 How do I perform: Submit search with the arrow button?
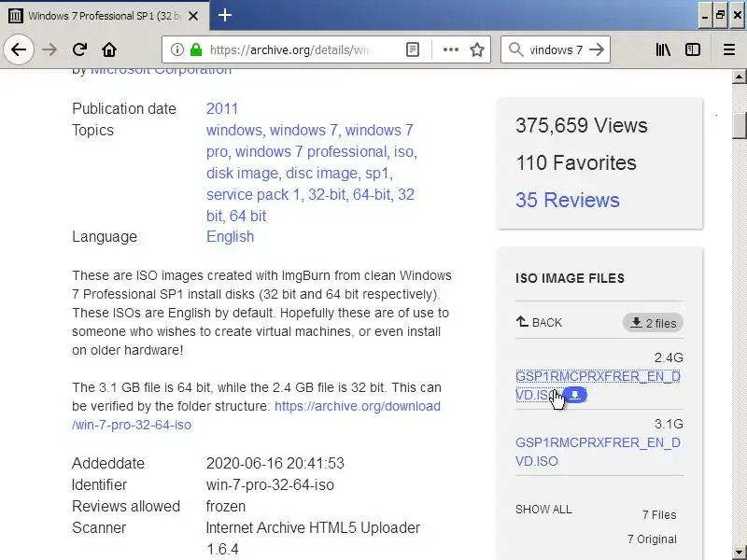[x=597, y=49]
